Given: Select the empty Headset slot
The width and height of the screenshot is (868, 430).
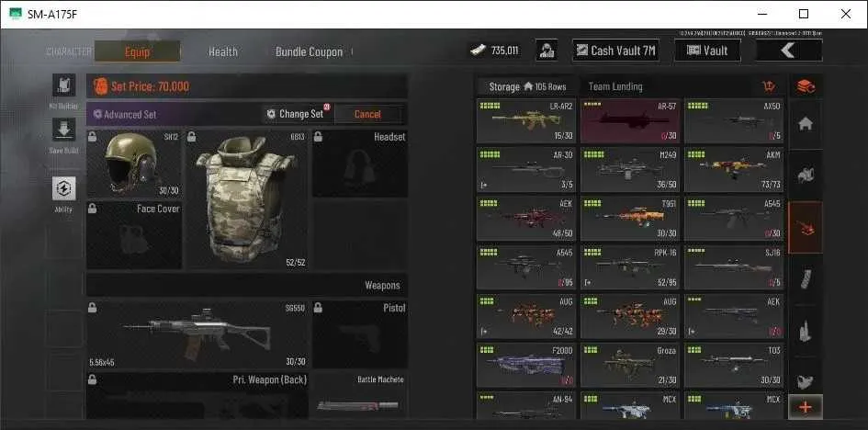Looking at the screenshot, I should click(x=360, y=164).
